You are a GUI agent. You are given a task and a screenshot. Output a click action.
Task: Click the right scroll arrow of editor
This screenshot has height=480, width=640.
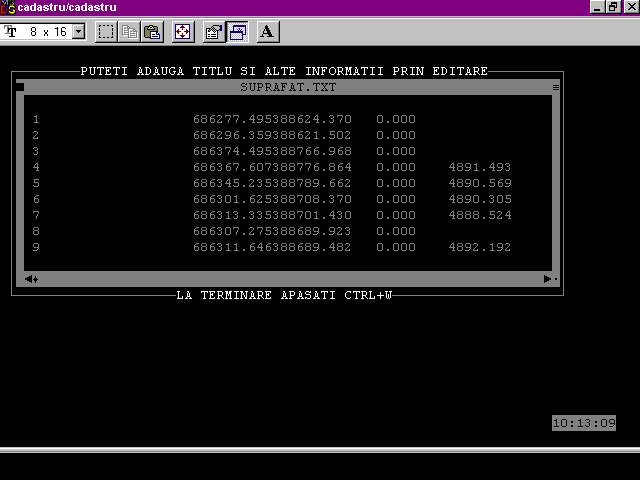click(x=547, y=279)
